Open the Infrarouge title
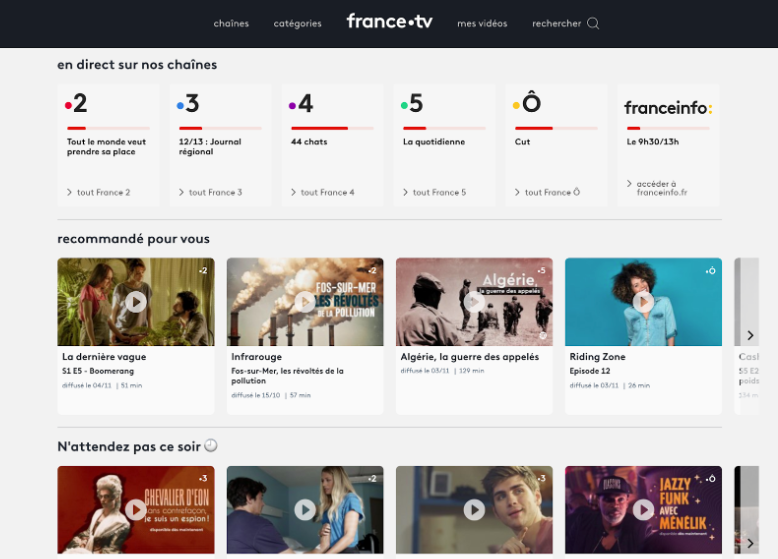 coord(257,357)
